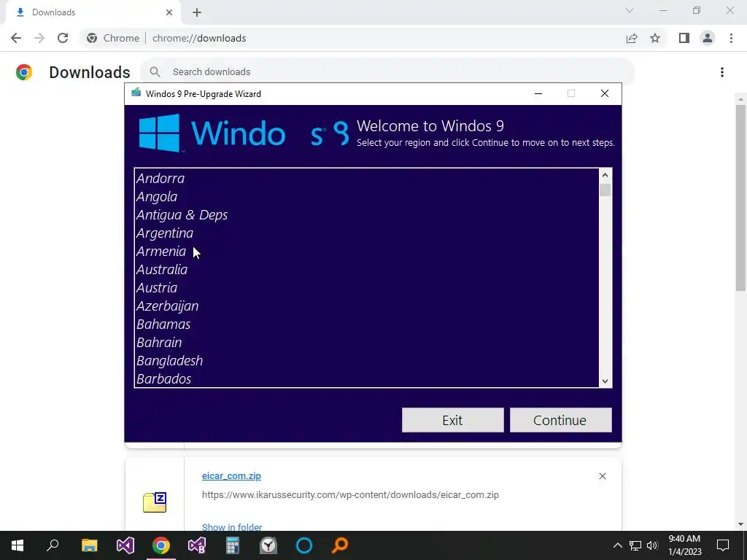747x560 pixels.
Task: Show hidden system tray icons
Action: click(617, 545)
